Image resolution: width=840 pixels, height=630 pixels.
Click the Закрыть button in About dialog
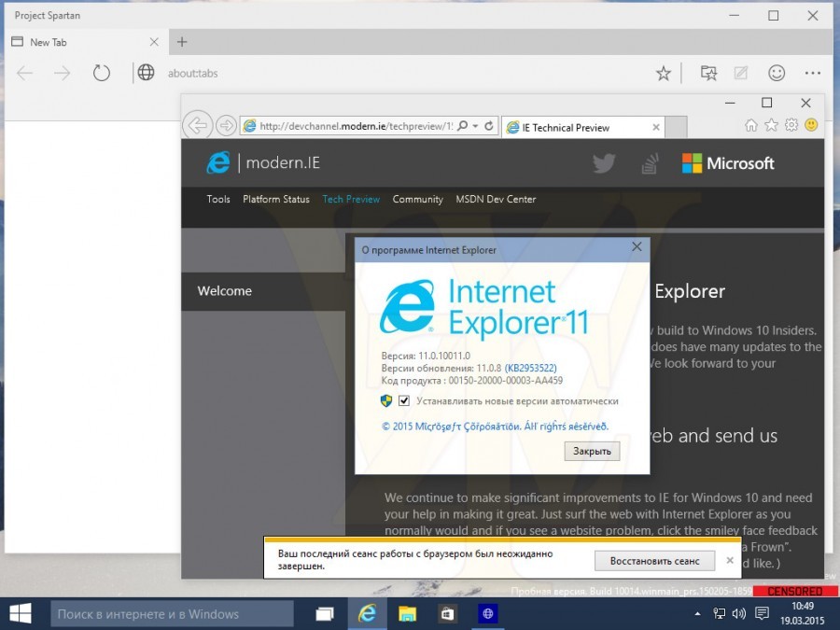tap(592, 451)
